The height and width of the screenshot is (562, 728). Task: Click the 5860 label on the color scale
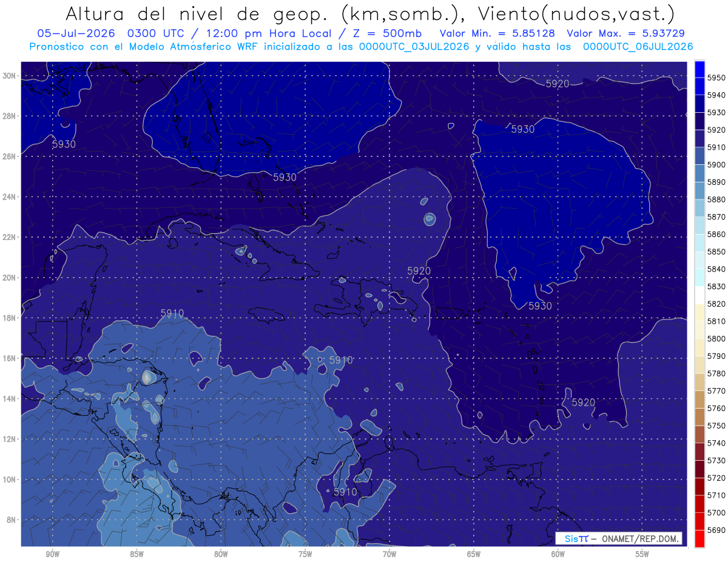coord(716,234)
